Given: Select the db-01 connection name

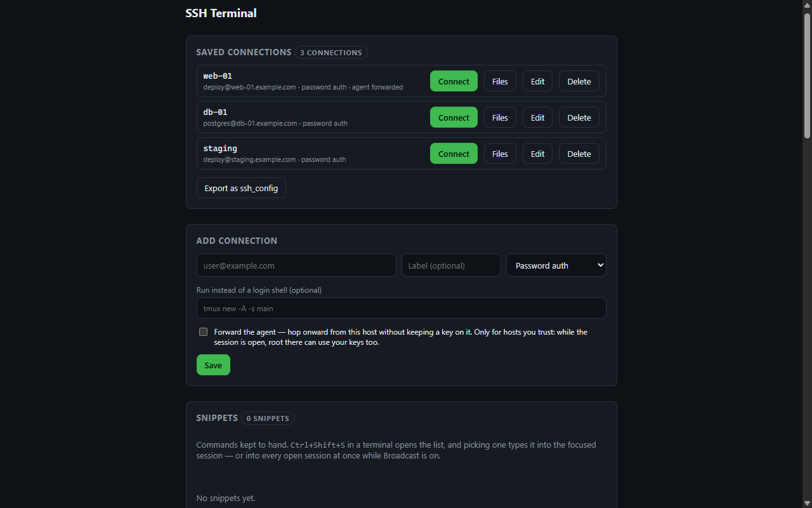Looking at the screenshot, I should tap(215, 112).
